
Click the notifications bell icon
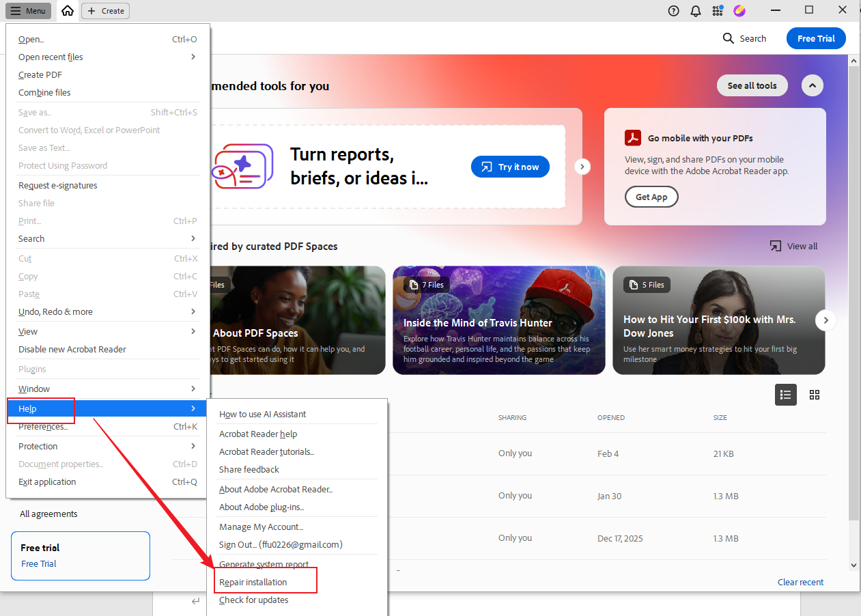click(x=695, y=10)
